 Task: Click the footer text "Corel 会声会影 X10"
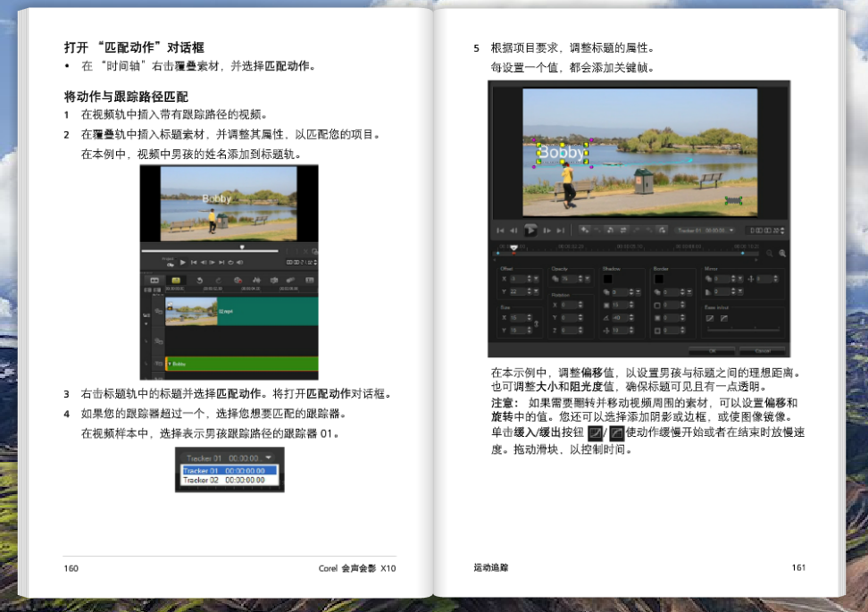(357, 568)
